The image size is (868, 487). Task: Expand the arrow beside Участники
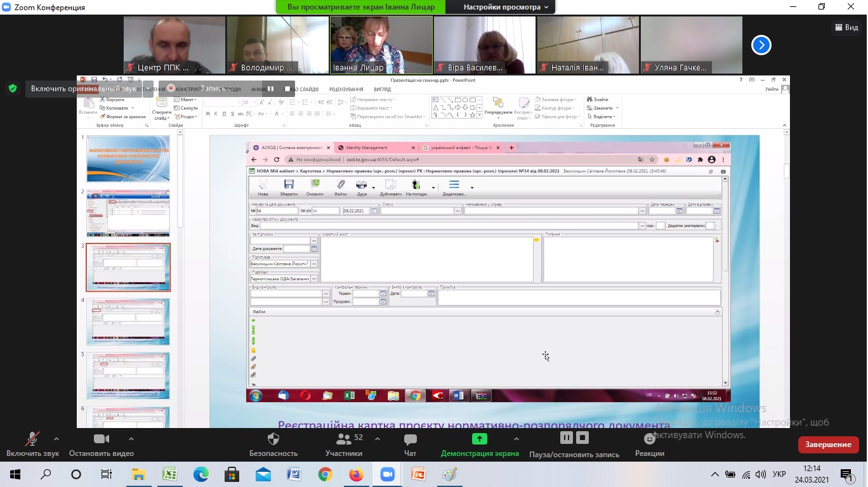(378, 438)
